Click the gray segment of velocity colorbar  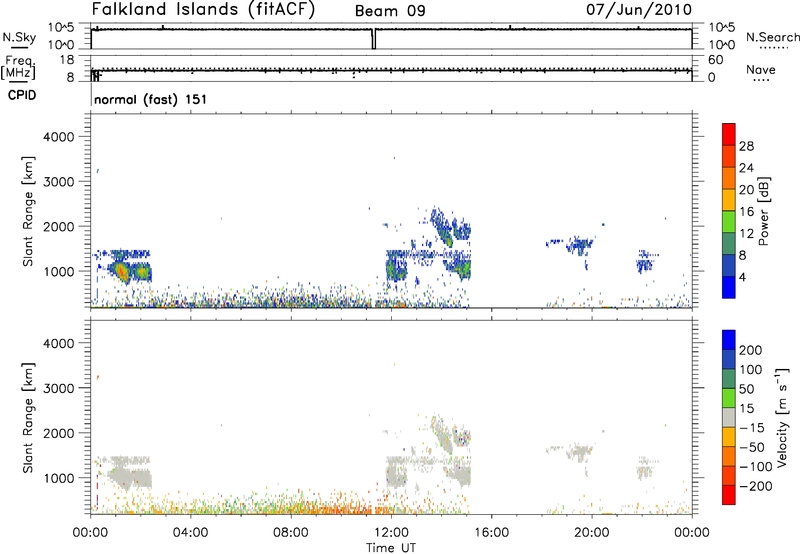[x=729, y=418]
